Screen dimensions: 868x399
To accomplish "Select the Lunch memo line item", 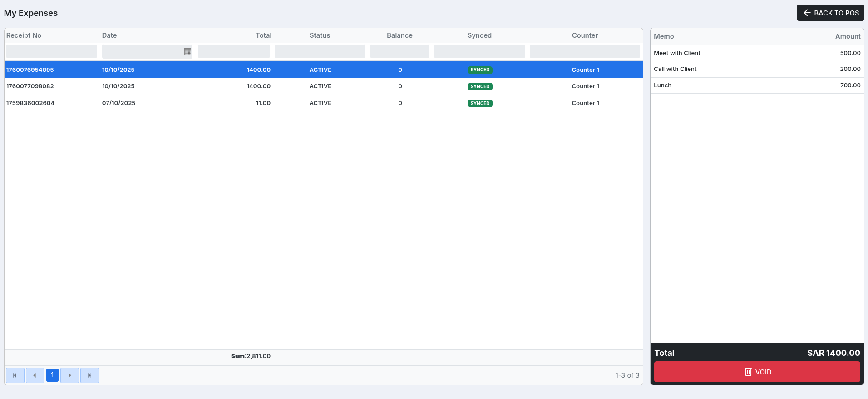I will click(x=757, y=85).
